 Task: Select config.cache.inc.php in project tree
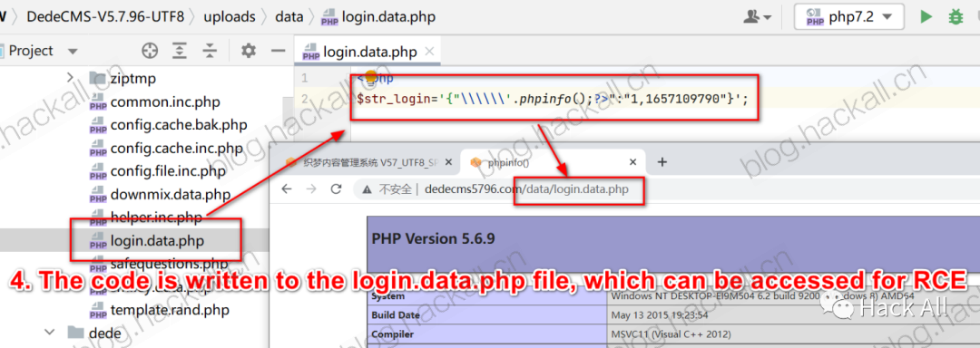167,148
